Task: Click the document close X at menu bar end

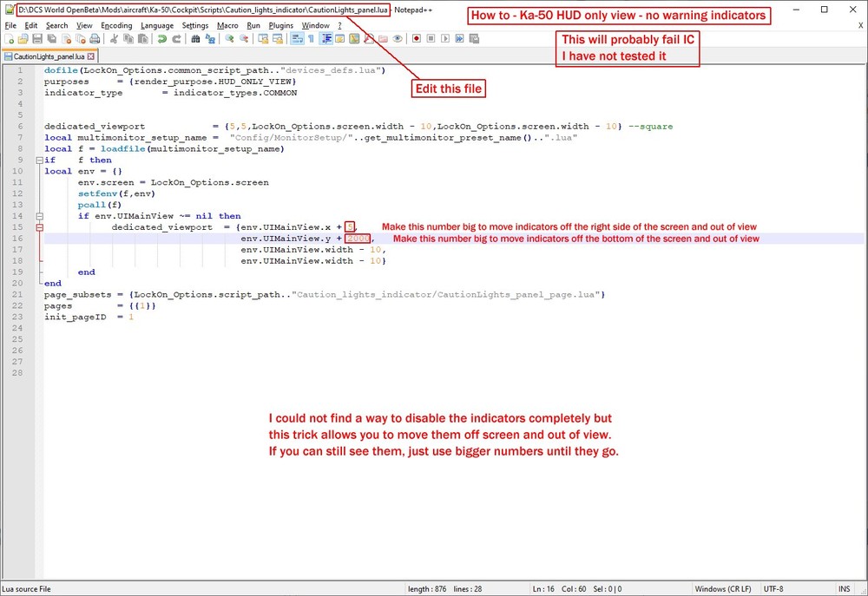Action: coord(860,25)
